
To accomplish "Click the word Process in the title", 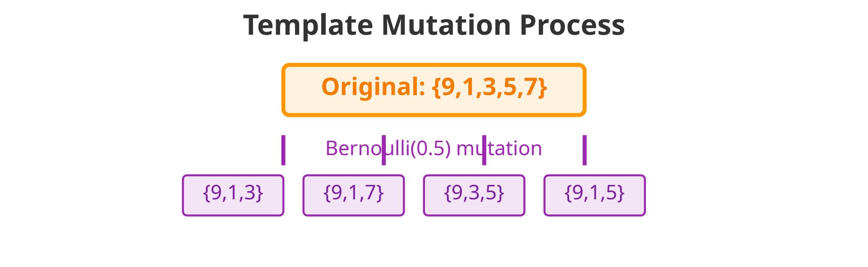I will click(572, 25).
